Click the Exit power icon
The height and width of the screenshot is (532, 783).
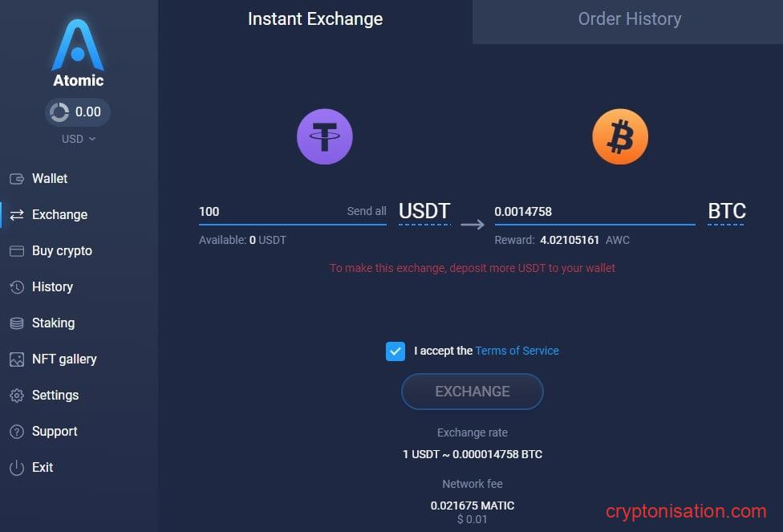(x=16, y=468)
